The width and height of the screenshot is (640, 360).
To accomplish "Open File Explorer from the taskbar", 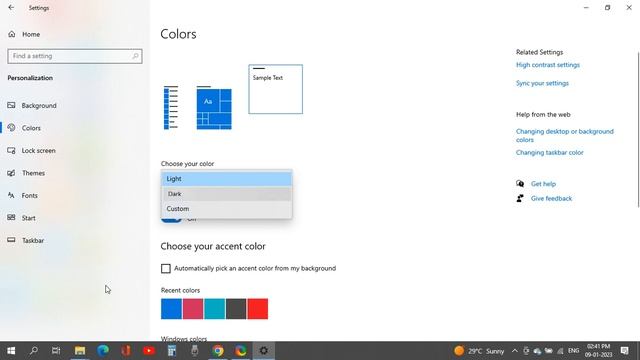I will tap(80, 351).
